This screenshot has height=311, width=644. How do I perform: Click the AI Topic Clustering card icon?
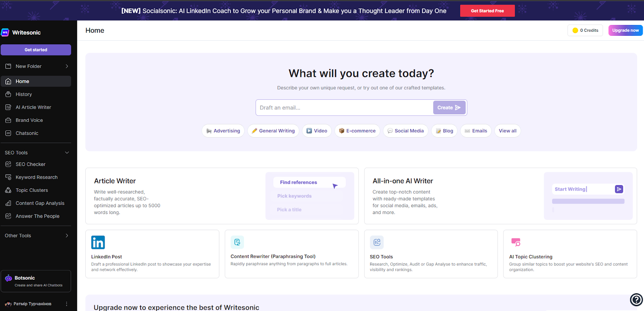[x=516, y=242]
